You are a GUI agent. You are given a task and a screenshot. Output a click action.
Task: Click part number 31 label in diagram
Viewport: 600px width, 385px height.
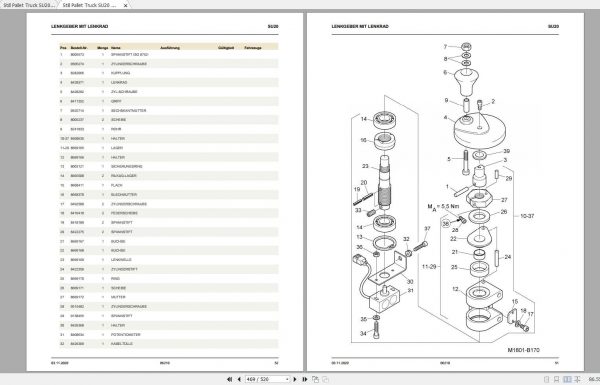pos(411,290)
